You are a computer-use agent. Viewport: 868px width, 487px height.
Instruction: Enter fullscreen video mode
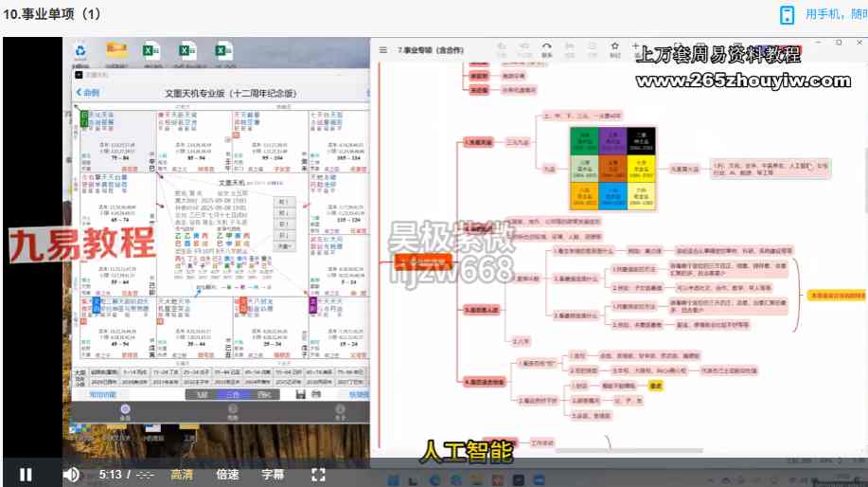pos(318,475)
